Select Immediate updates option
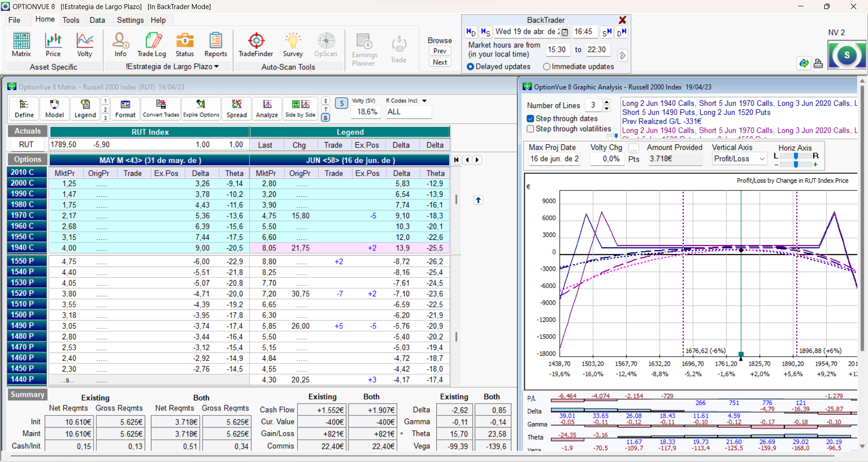 point(547,67)
